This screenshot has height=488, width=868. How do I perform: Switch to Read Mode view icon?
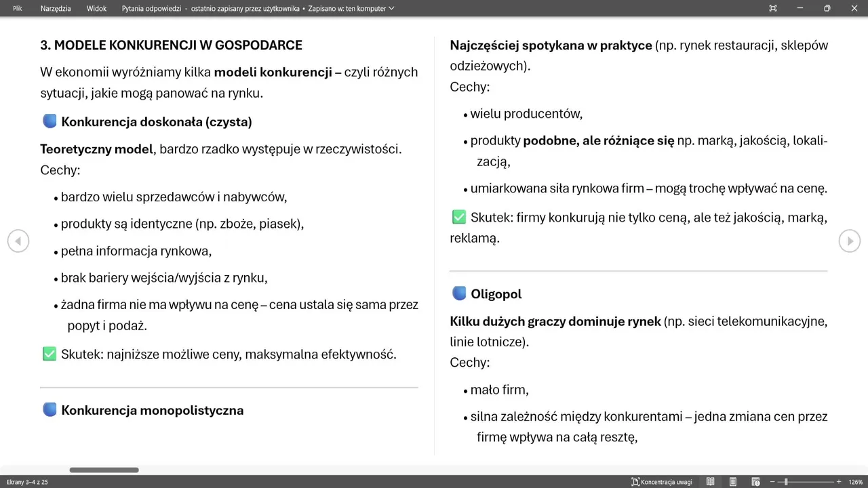point(711,482)
